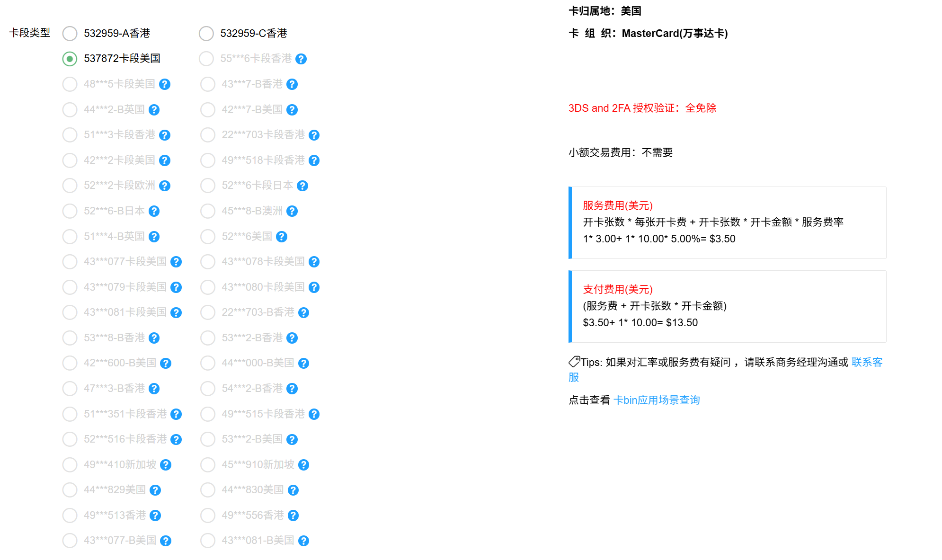Select the 532959-C香港 radio option
Viewport: 942px width, 560px height.
pyautogui.click(x=206, y=34)
